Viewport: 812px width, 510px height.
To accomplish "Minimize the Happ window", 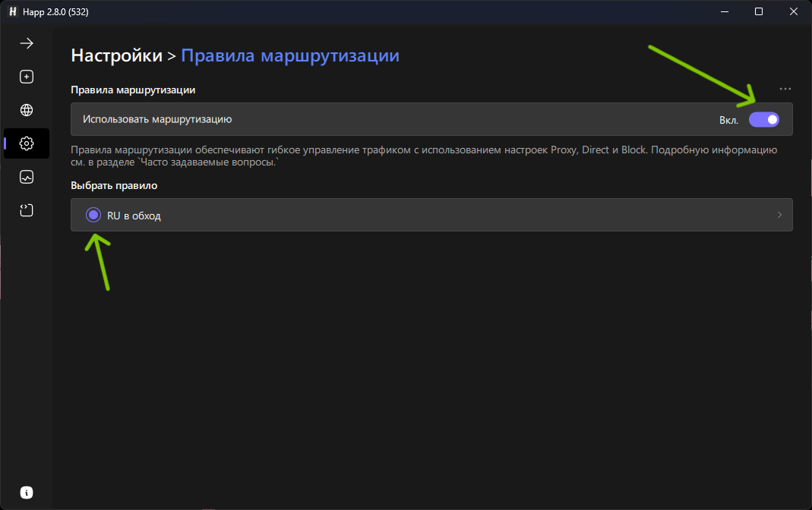I will pyautogui.click(x=723, y=11).
